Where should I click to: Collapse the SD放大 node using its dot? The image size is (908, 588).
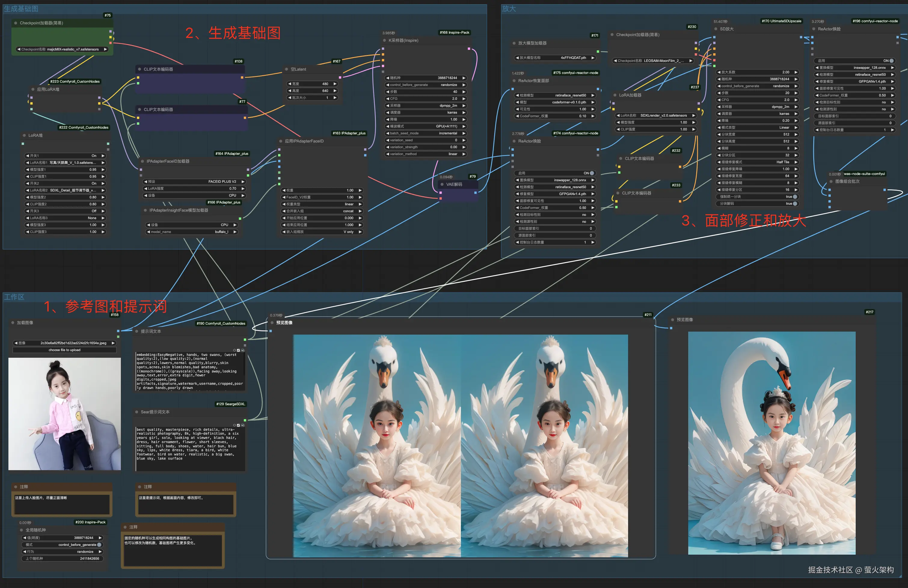[716, 29]
